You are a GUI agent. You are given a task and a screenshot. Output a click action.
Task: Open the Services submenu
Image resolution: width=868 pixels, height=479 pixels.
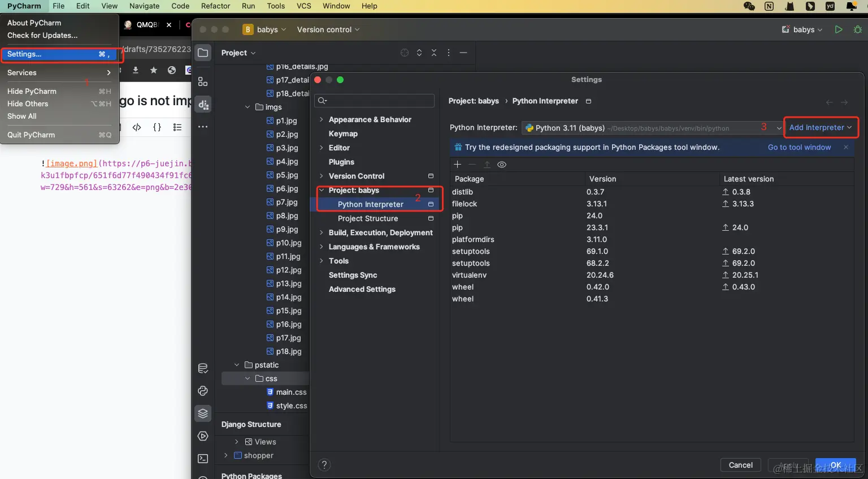pos(59,72)
